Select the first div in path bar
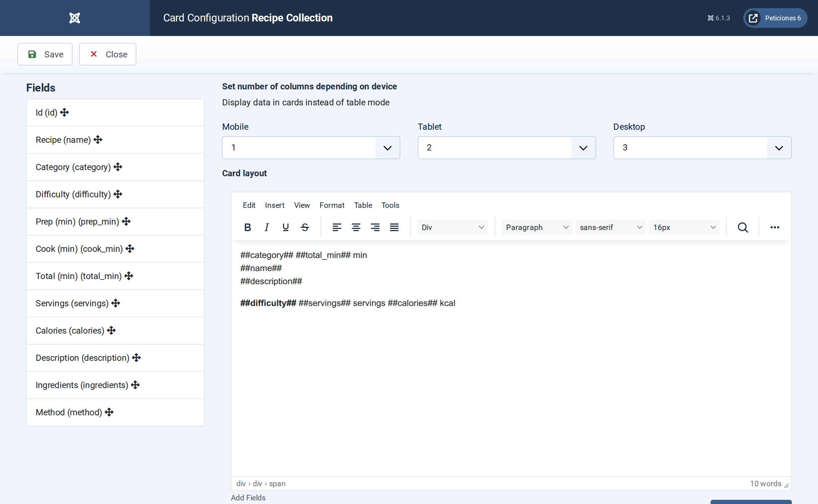The height and width of the screenshot is (504, 818). point(241,484)
